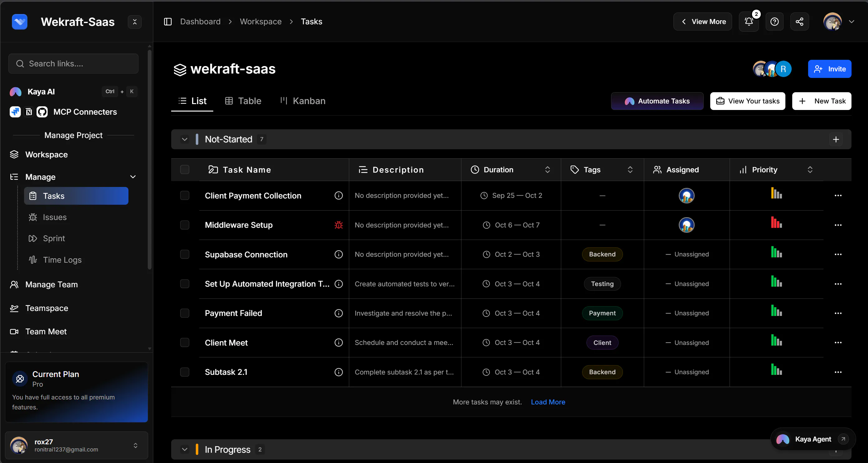The height and width of the screenshot is (463, 868).
Task: Switch to the Table view tab
Action: (243, 101)
